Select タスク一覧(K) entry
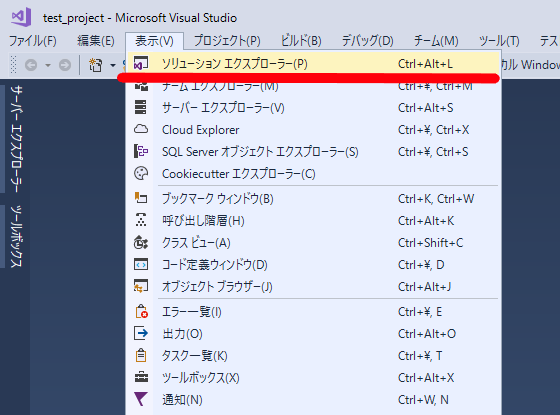The width and height of the screenshot is (560, 415). click(x=314, y=356)
